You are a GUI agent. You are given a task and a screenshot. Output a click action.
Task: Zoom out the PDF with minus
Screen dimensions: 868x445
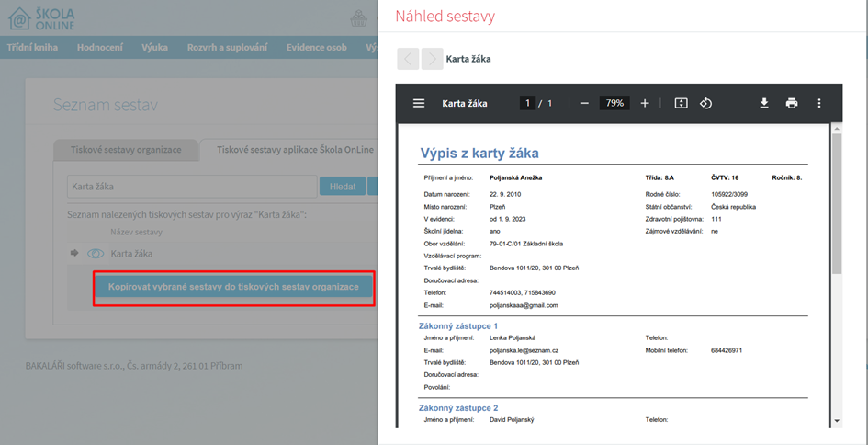click(x=584, y=103)
